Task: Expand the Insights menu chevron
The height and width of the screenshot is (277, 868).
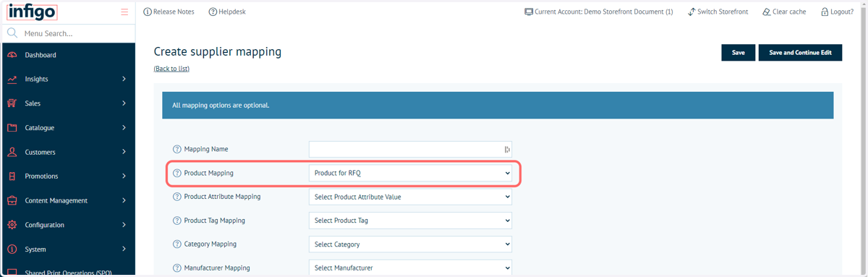Action: [x=124, y=79]
